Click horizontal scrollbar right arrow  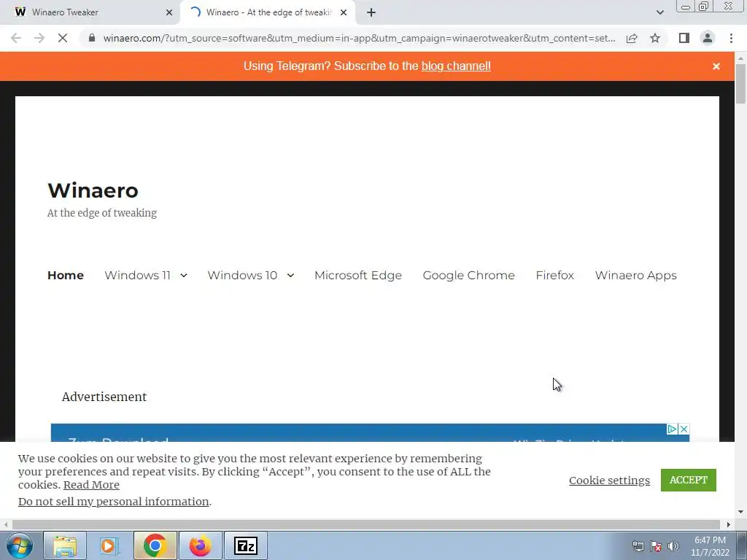coord(729,524)
